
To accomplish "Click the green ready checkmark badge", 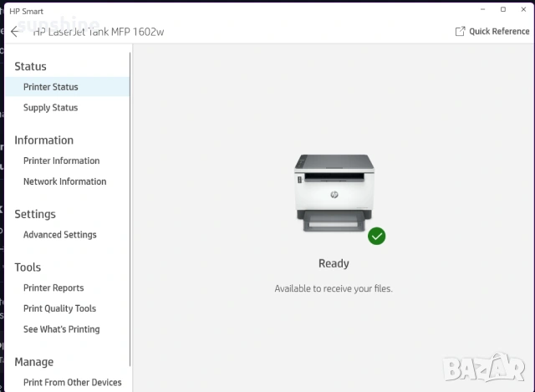I will (377, 237).
